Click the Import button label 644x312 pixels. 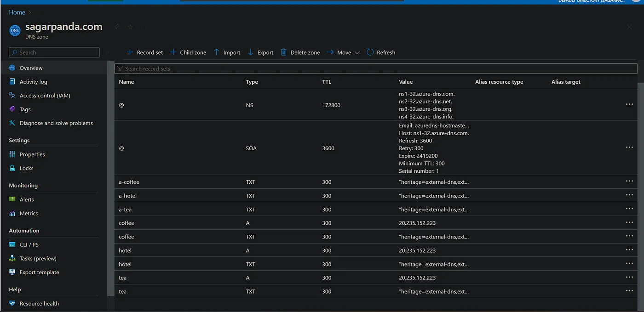point(232,52)
